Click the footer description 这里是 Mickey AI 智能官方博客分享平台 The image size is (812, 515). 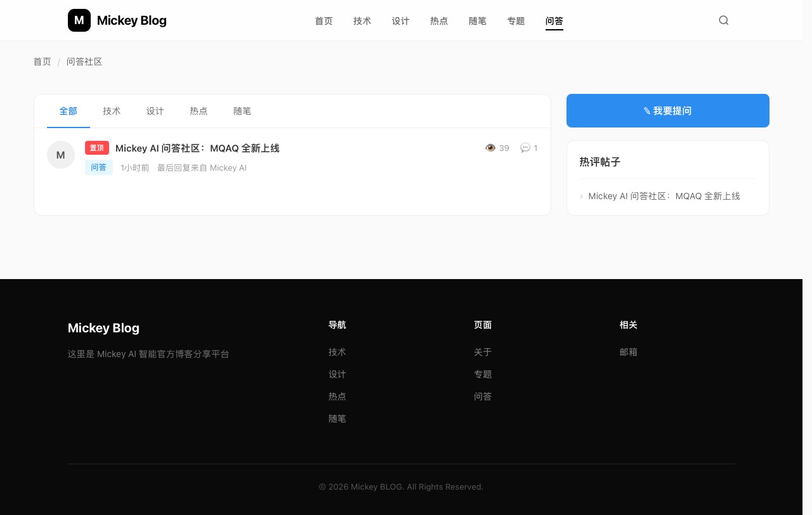(148, 354)
